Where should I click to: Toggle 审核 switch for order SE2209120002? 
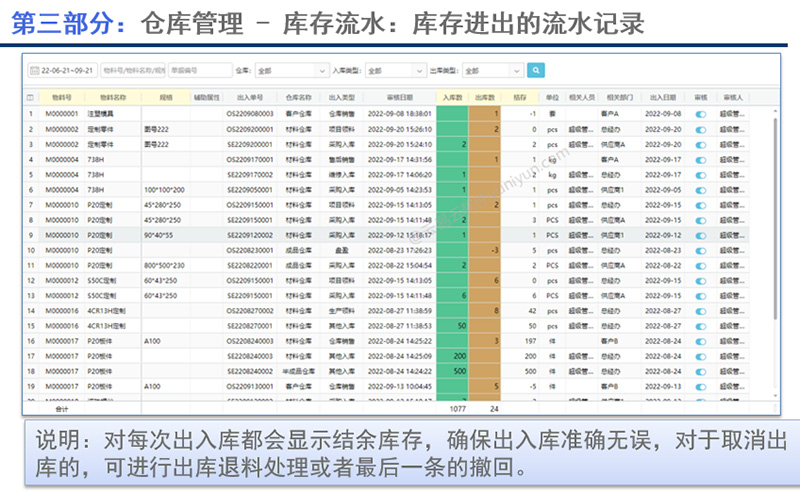coord(701,236)
